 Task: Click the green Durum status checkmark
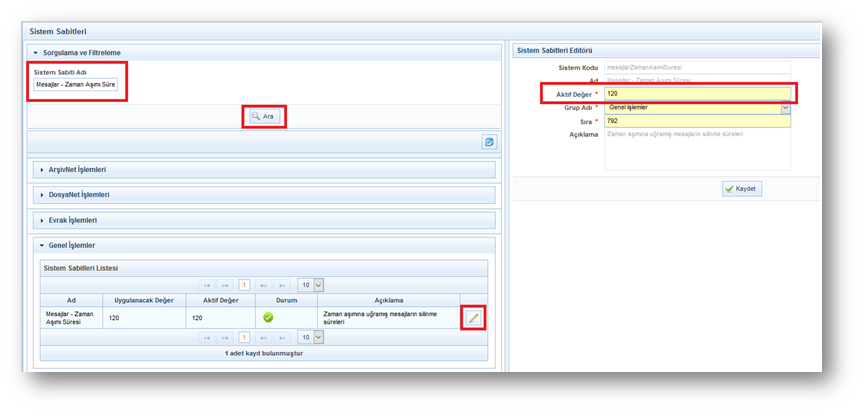268,318
